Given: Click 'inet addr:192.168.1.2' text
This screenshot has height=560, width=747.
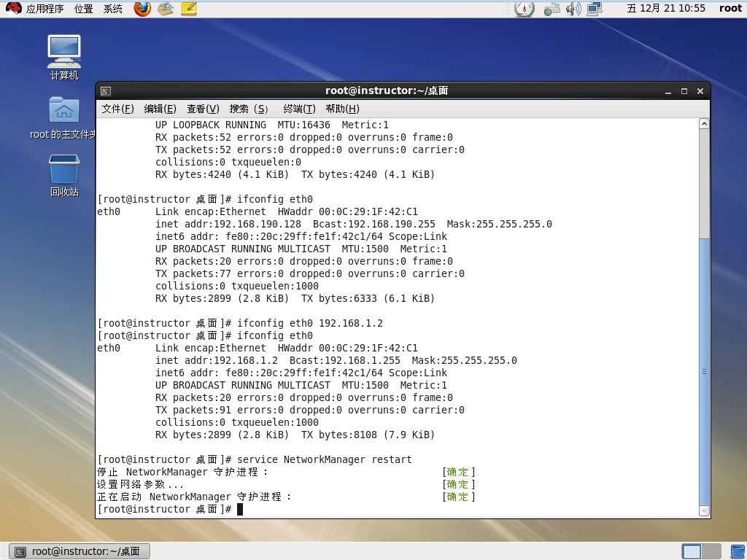Looking at the screenshot, I should point(216,360).
